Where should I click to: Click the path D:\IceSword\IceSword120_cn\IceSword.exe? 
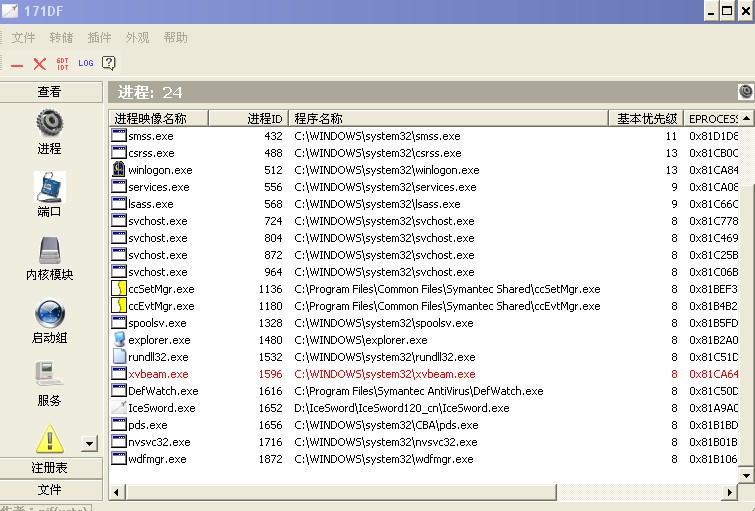402,407
